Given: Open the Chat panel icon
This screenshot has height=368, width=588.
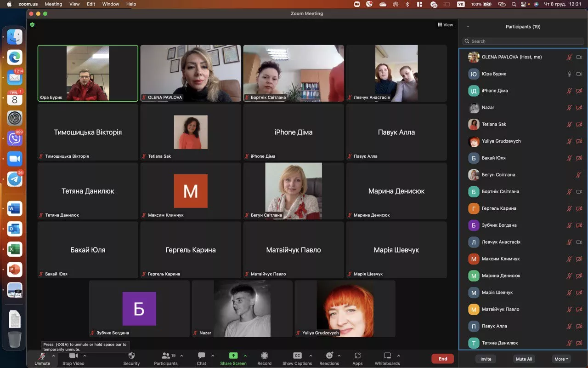Looking at the screenshot, I should click(201, 356).
